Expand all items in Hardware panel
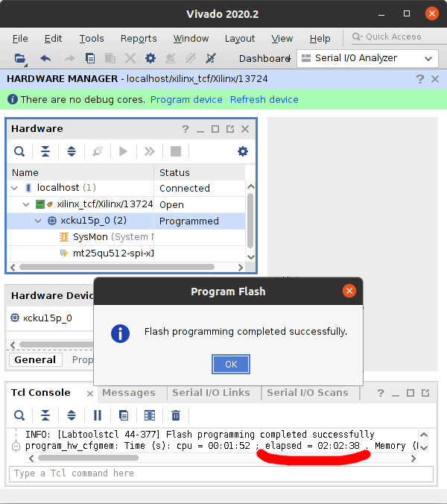Viewport: 447px width, 504px height. point(72,151)
